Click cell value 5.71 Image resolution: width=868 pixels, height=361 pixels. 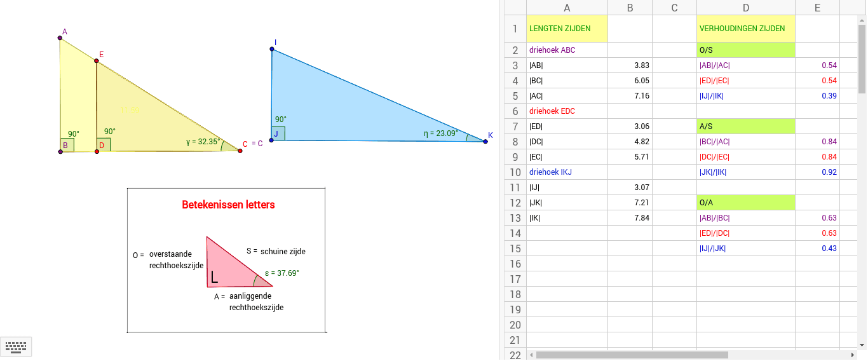pos(630,157)
